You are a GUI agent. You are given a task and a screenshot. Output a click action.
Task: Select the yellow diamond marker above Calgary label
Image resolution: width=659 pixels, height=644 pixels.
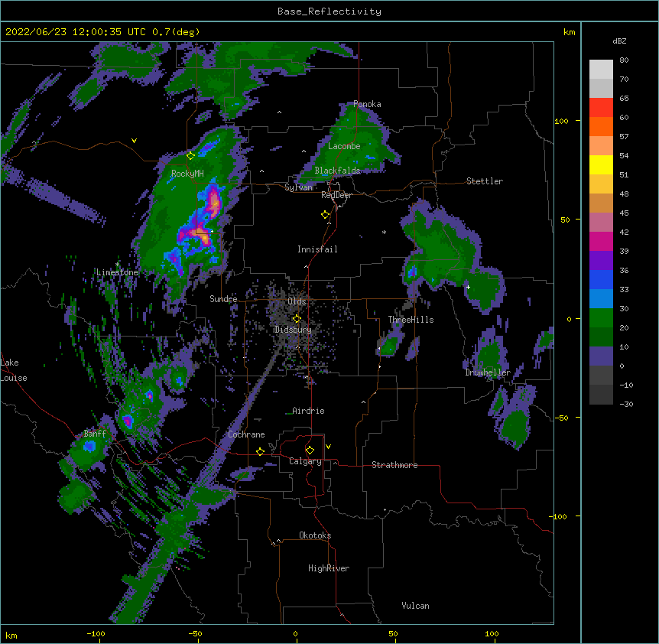coord(310,450)
